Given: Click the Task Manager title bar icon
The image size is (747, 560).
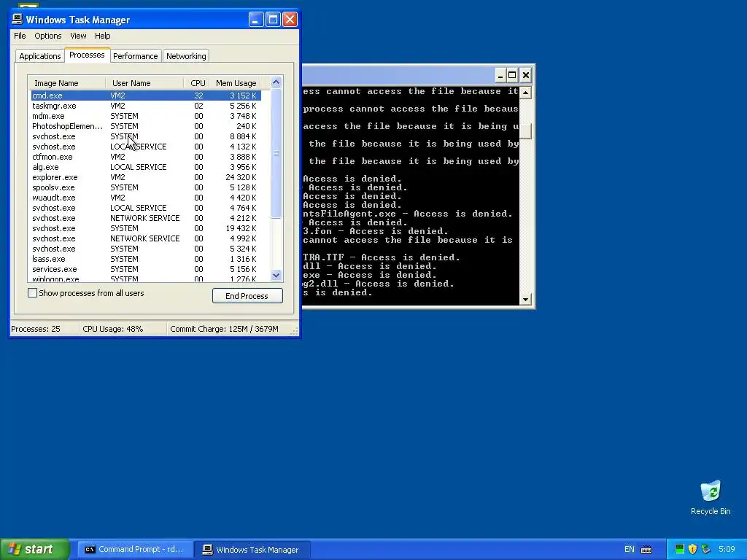Looking at the screenshot, I should (18, 19).
